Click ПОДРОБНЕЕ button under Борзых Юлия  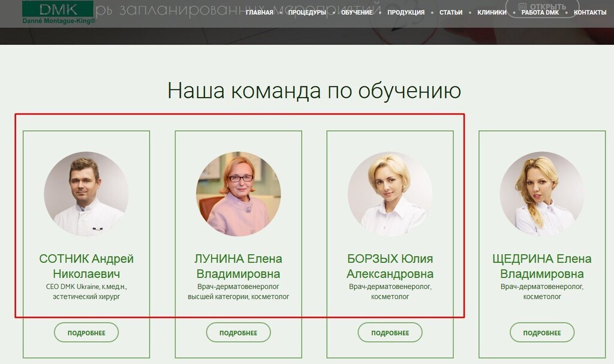390,333
